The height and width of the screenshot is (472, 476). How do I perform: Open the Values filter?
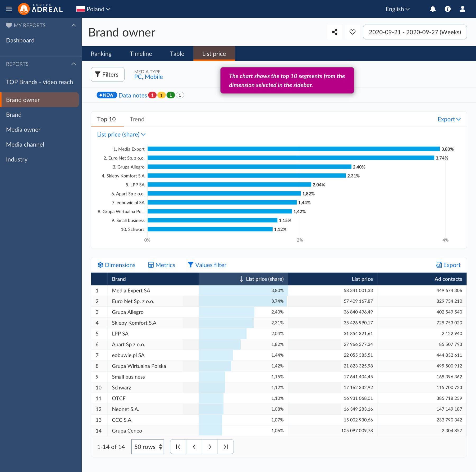207,265
